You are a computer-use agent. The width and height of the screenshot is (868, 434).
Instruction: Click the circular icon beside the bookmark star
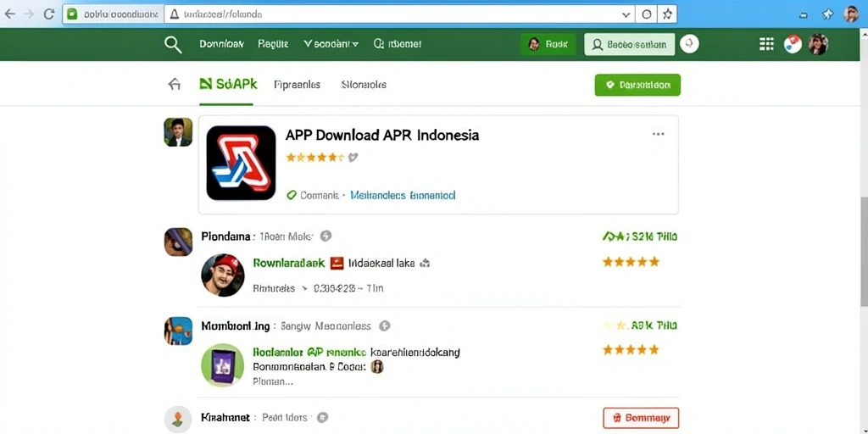click(646, 15)
